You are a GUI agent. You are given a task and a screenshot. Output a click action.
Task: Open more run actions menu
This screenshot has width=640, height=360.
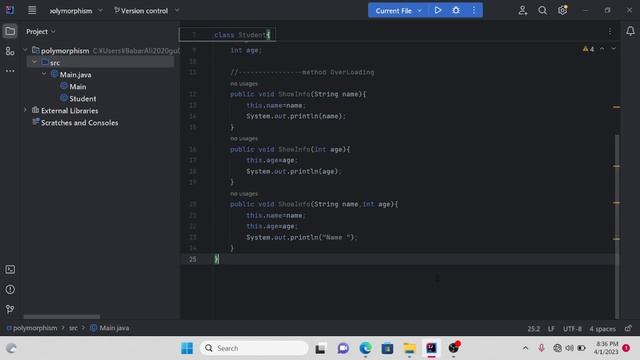[473, 10]
